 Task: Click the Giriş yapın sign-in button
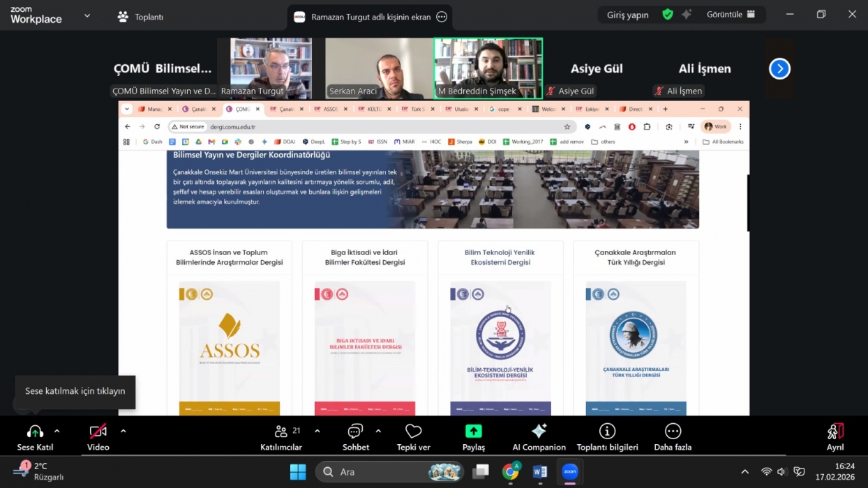click(x=627, y=15)
